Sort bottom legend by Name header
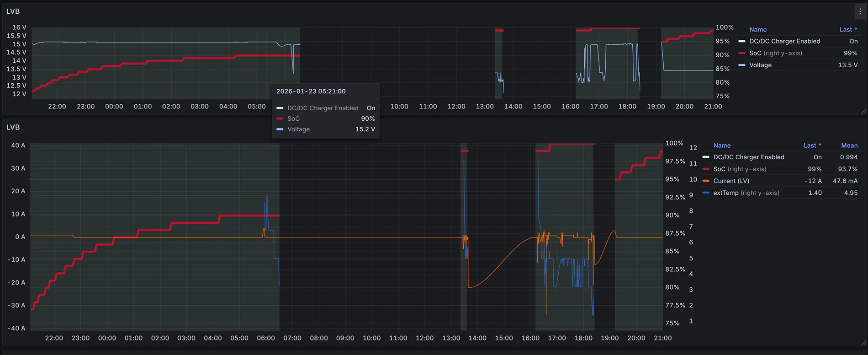Image resolution: width=868 pixels, height=355 pixels. click(722, 145)
